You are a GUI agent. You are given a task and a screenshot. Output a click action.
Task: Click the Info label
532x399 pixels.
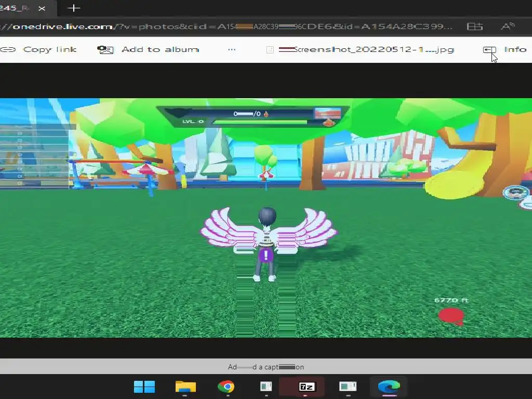(515, 49)
